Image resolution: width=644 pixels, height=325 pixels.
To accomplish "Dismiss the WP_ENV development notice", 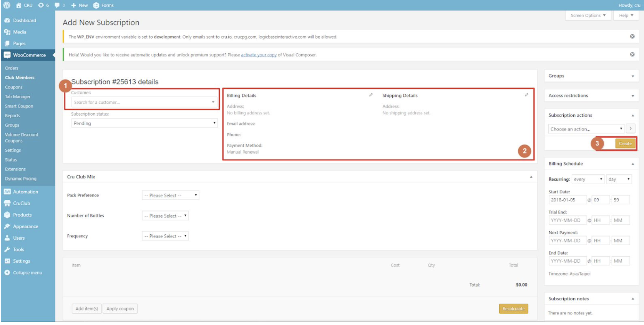I will point(632,36).
